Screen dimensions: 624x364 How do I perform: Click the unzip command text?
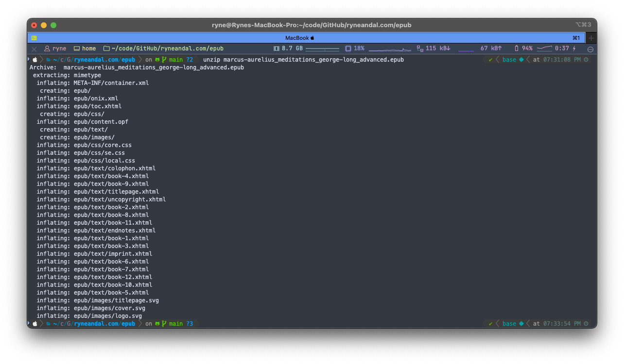[303, 60]
